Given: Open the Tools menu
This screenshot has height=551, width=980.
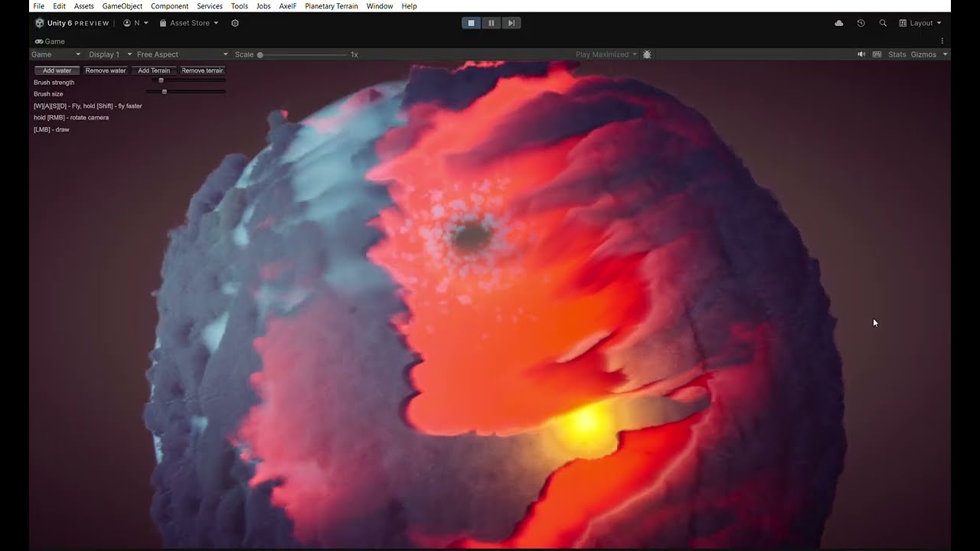Looking at the screenshot, I should [x=240, y=6].
